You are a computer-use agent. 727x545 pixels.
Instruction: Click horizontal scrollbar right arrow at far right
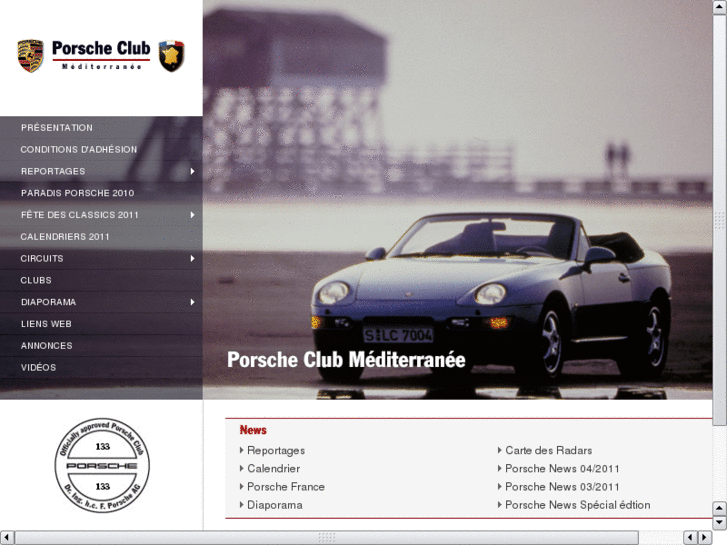[704, 537]
